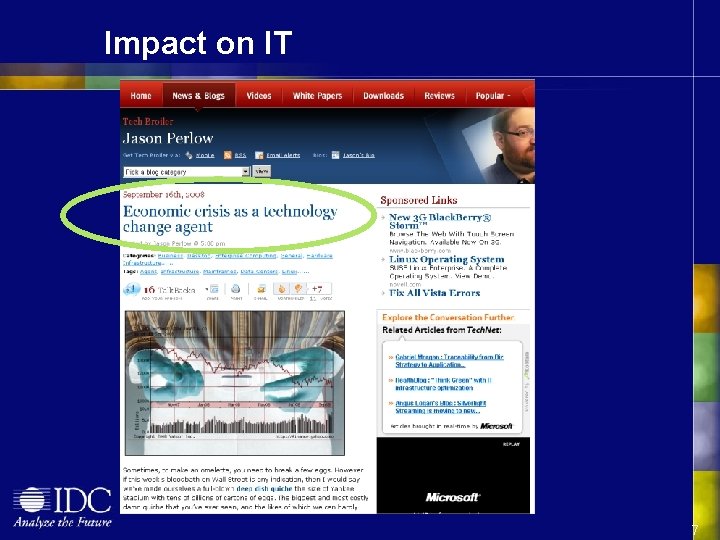This screenshot has height=540, width=720.
Task: Click the +7 votes counter
Action: tap(317, 289)
